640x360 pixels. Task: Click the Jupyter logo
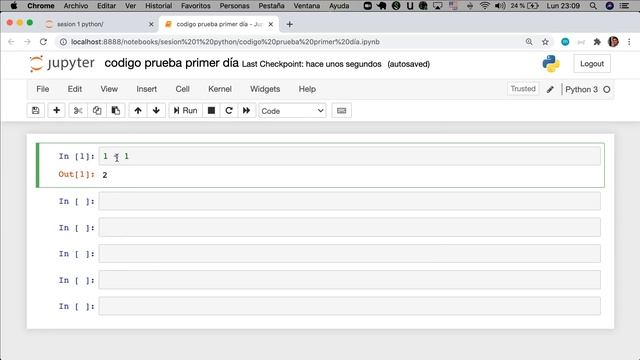tap(62, 64)
